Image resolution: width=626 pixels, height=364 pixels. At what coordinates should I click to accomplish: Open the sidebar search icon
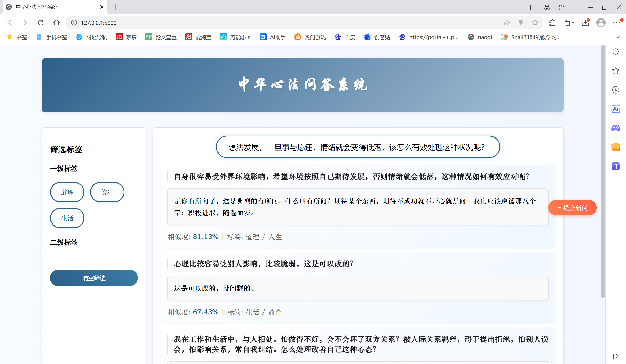(x=616, y=52)
